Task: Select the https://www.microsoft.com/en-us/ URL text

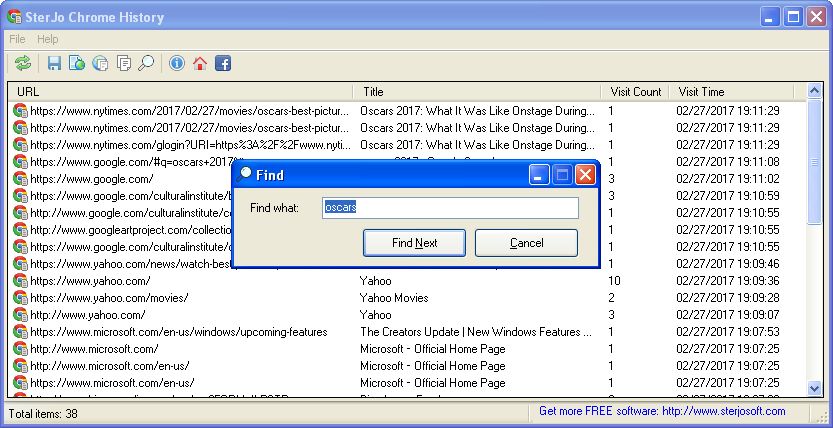Action: [112, 383]
